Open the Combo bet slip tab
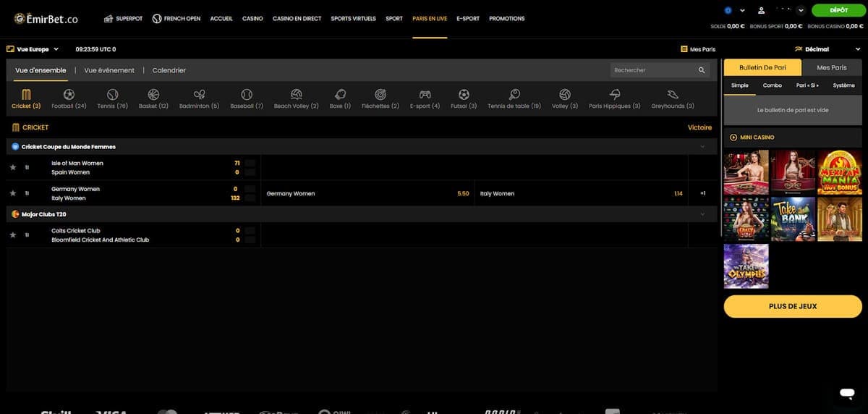This screenshot has height=414, width=868. point(772,85)
